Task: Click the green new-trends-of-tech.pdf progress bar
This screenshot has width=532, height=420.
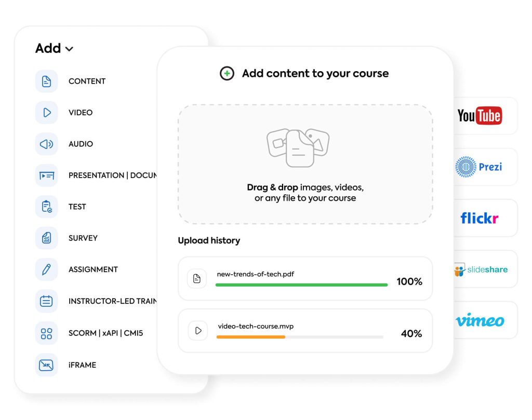Action: 301,285
